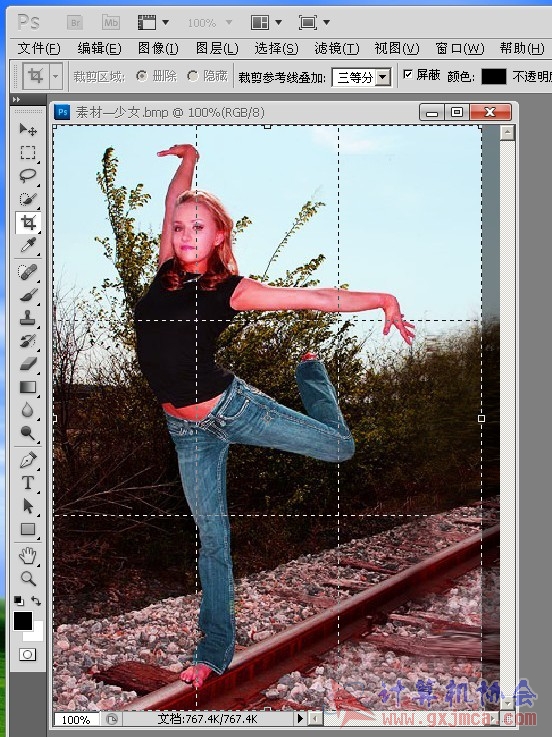Open the 滤镜(T) menu
This screenshot has height=737, width=552.
point(336,48)
